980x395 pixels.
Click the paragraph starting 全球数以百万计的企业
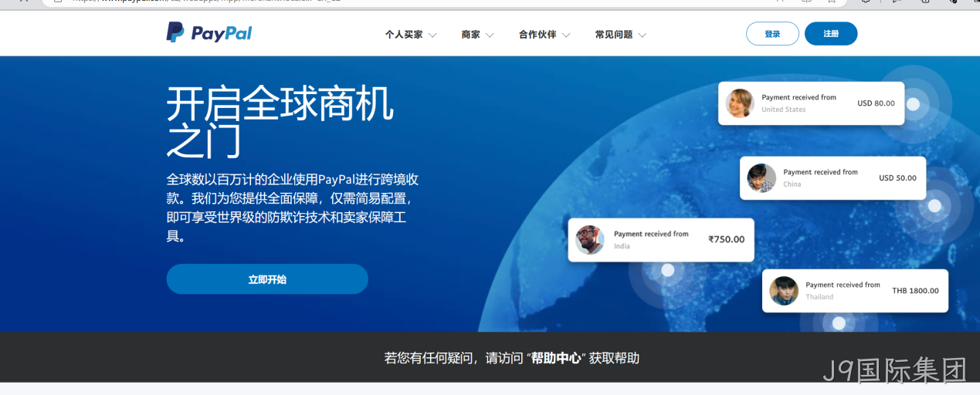click(x=293, y=208)
